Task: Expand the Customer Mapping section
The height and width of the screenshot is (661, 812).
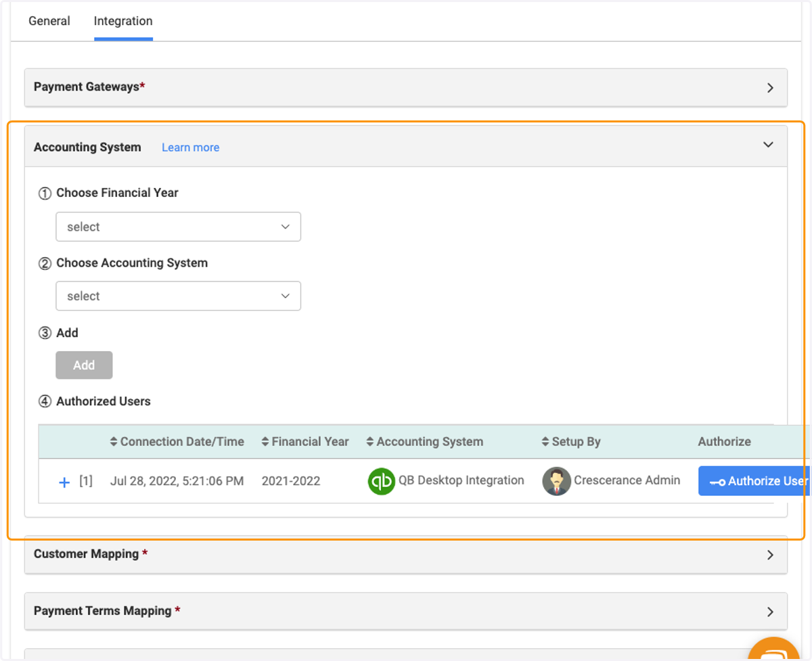Action: click(770, 555)
